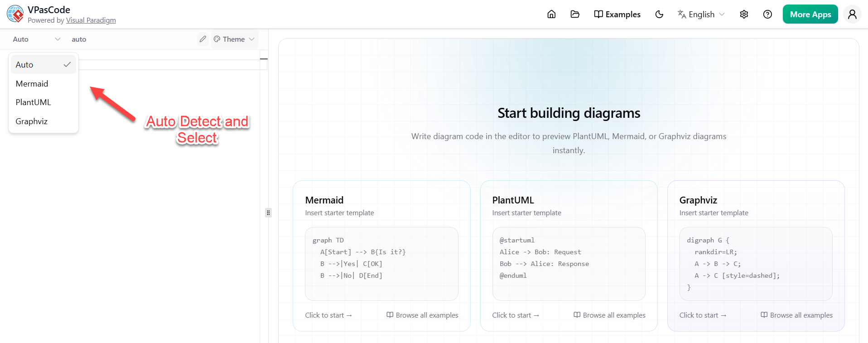Browse all examples for Mermaid
The image size is (868, 343).
click(x=422, y=315)
